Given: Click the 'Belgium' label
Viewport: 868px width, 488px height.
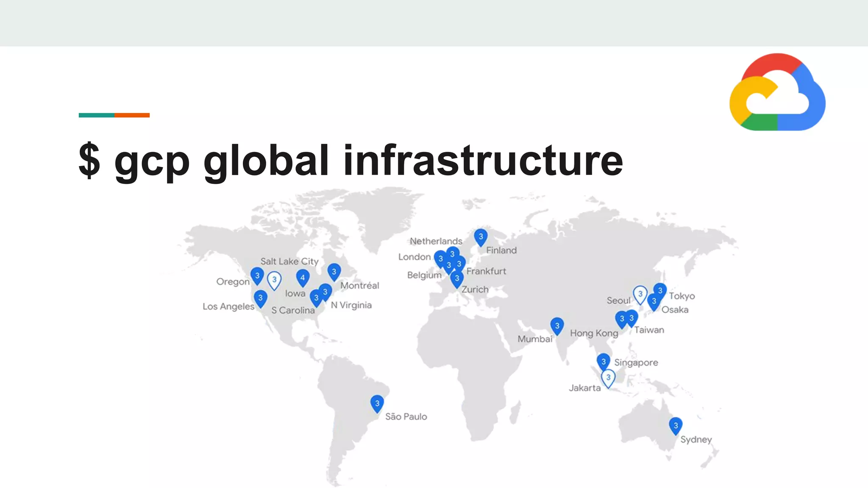Looking at the screenshot, I should 425,276.
